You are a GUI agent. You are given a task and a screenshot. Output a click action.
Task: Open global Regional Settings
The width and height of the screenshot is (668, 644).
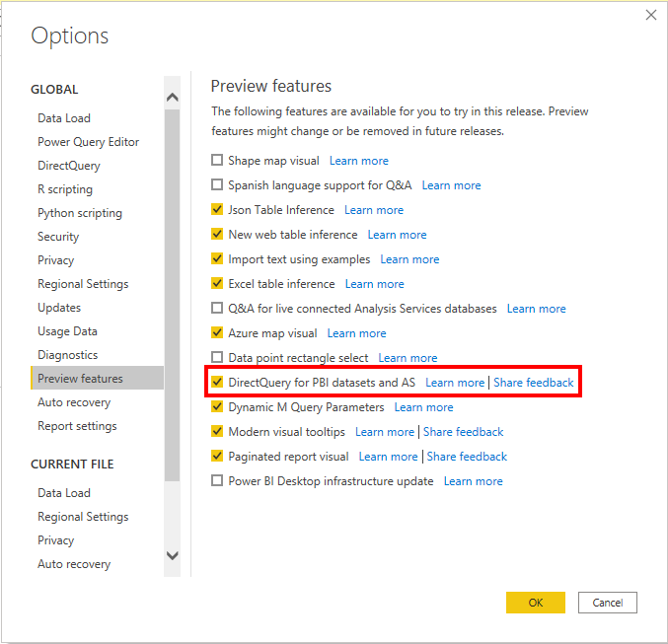coord(83,284)
